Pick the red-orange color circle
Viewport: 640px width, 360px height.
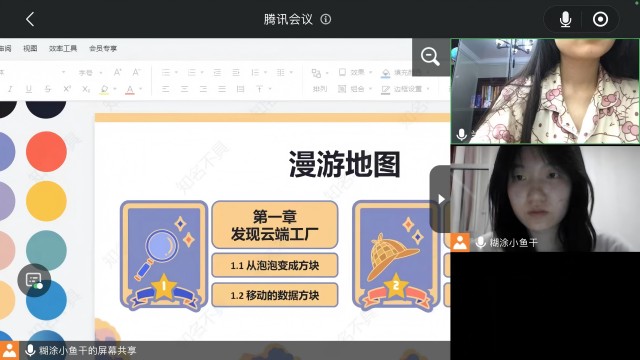pyautogui.click(x=46, y=152)
